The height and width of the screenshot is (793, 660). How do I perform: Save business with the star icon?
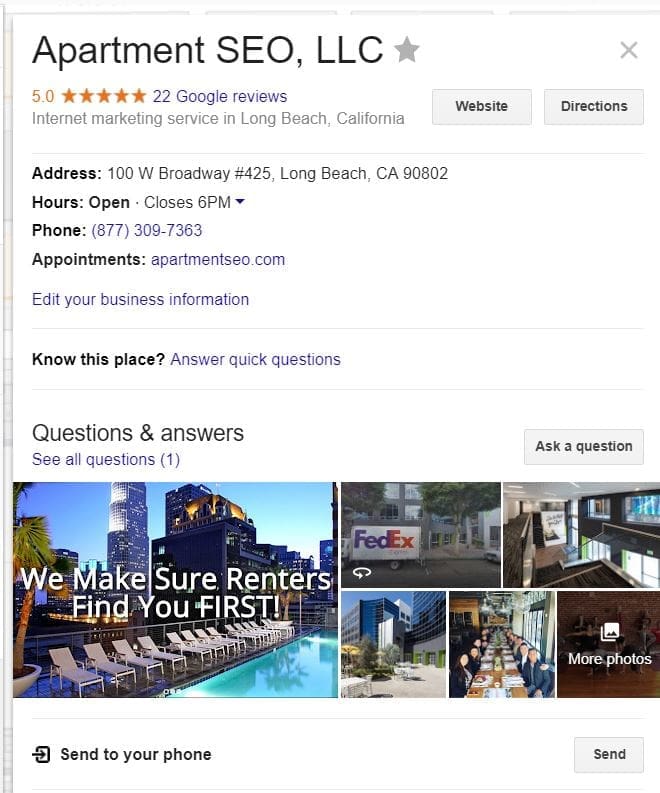[407, 50]
